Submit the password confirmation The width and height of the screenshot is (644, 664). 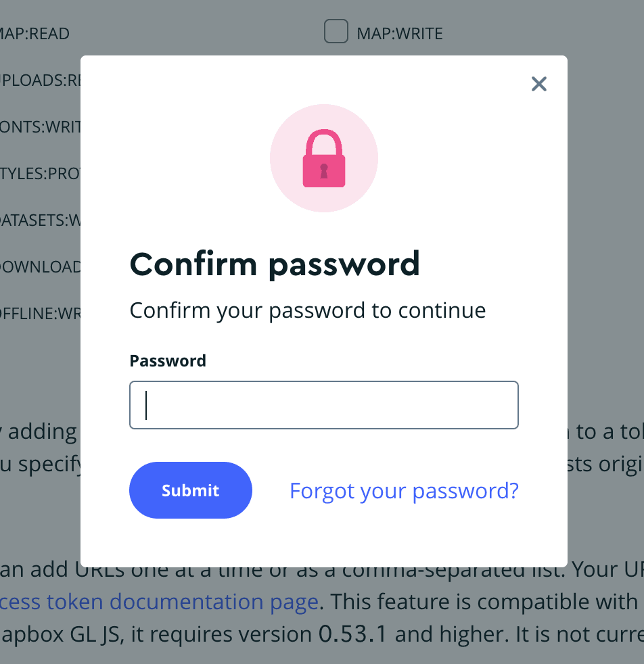point(191,490)
